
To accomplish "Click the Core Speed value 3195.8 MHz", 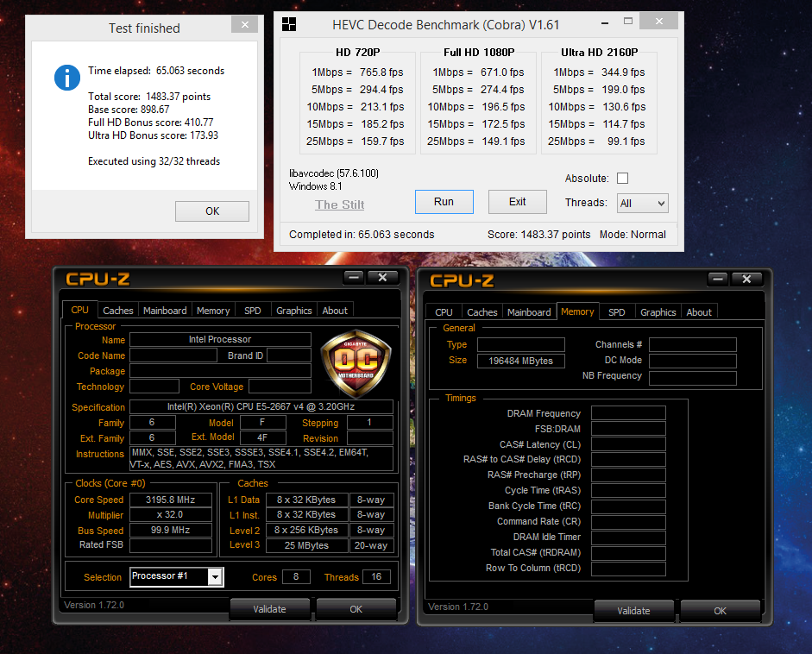I will tap(170, 500).
